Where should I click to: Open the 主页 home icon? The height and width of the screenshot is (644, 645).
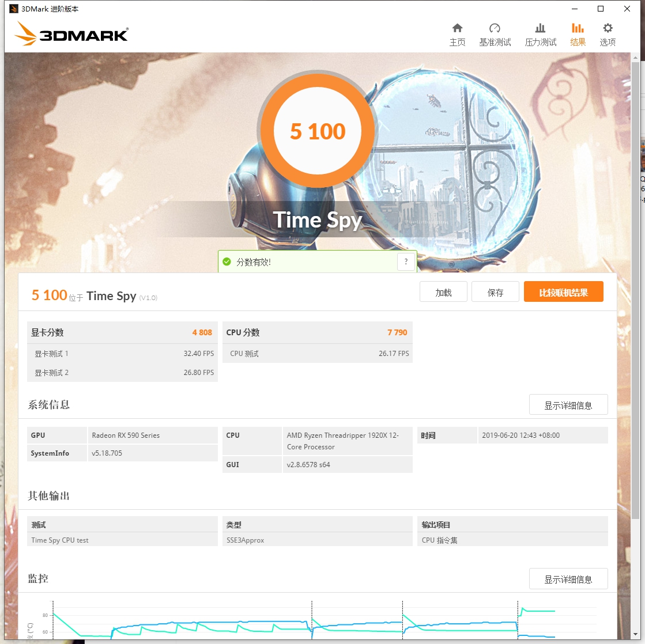457,33
